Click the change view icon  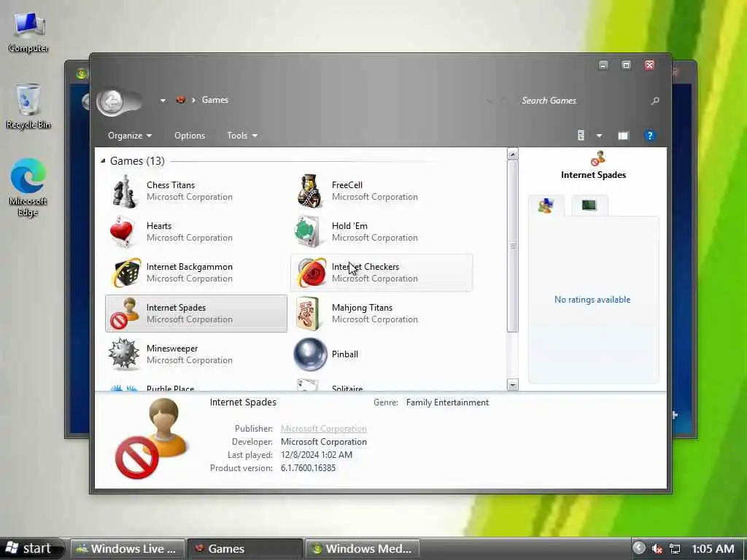point(581,136)
